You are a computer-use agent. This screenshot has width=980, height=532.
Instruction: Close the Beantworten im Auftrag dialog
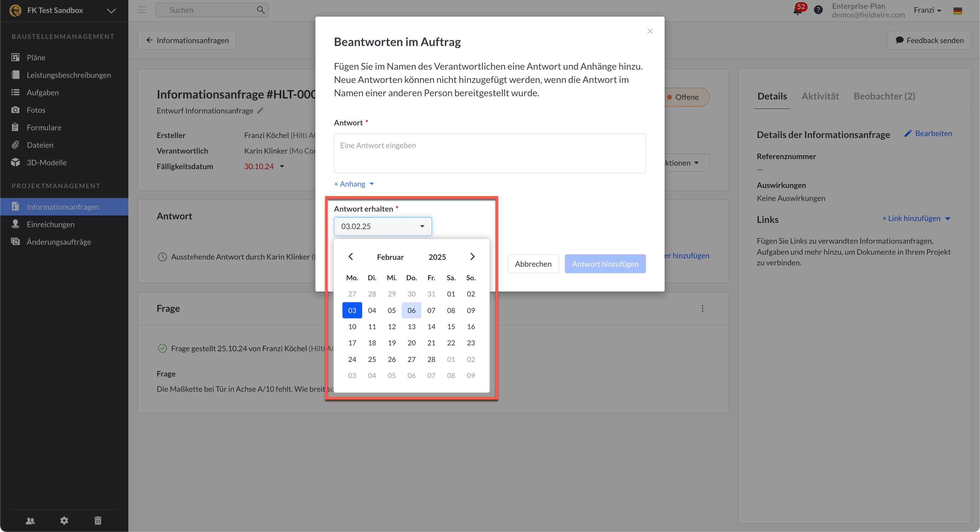(x=650, y=31)
